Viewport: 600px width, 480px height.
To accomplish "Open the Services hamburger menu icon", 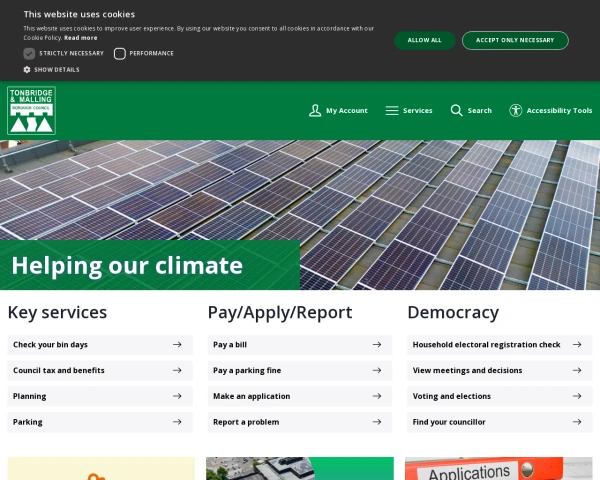I will 392,110.
